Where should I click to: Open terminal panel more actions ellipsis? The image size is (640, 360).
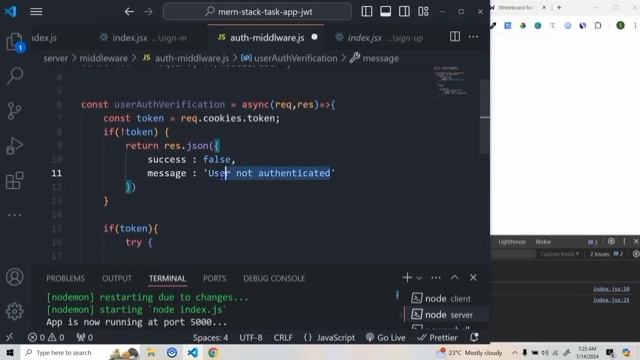436,278
